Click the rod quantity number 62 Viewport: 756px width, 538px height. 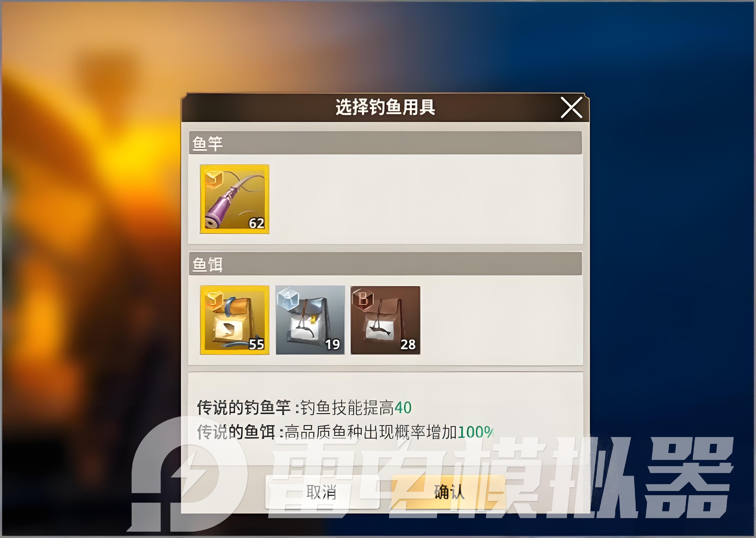[256, 223]
